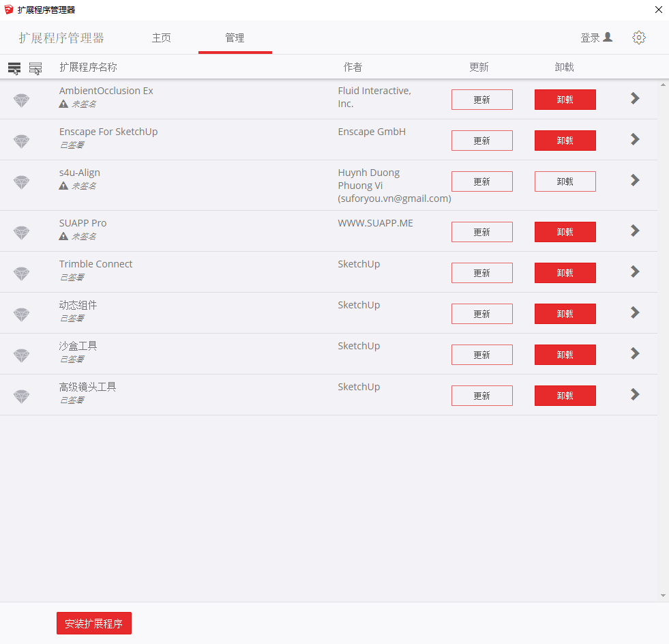
Task: Expand Trimble Connect details chevron
Action: (x=635, y=272)
